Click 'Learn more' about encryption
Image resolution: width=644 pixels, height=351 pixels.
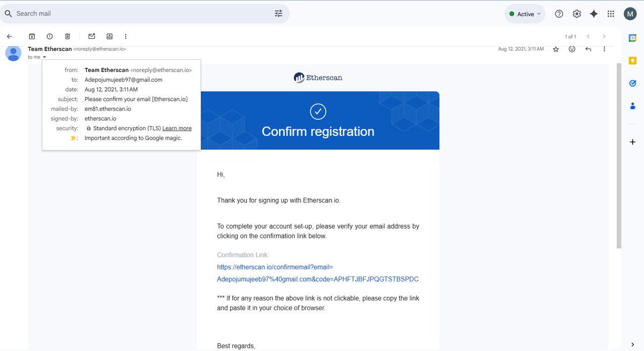pyautogui.click(x=177, y=128)
